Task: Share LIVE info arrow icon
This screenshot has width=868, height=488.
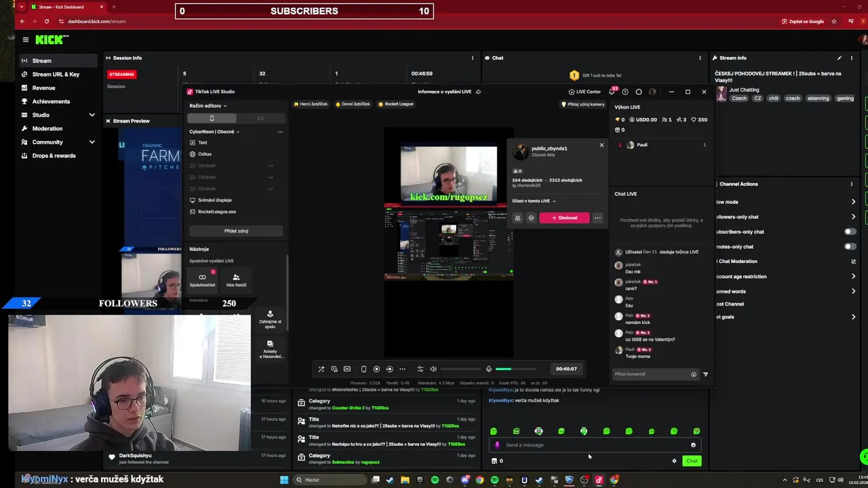Action: point(478,92)
